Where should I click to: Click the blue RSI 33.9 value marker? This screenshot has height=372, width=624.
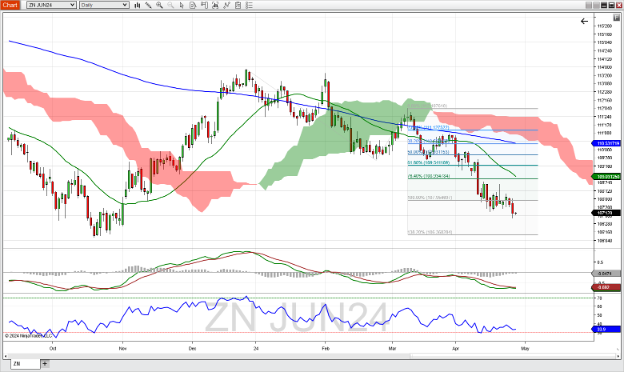pos(606,329)
